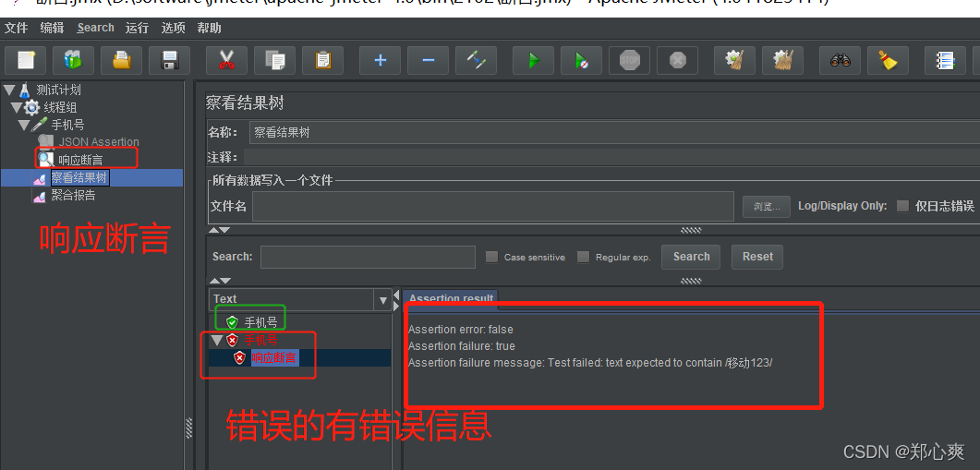The height and width of the screenshot is (470, 980).
Task: Expand all nodes with plus icon
Action: point(380,60)
